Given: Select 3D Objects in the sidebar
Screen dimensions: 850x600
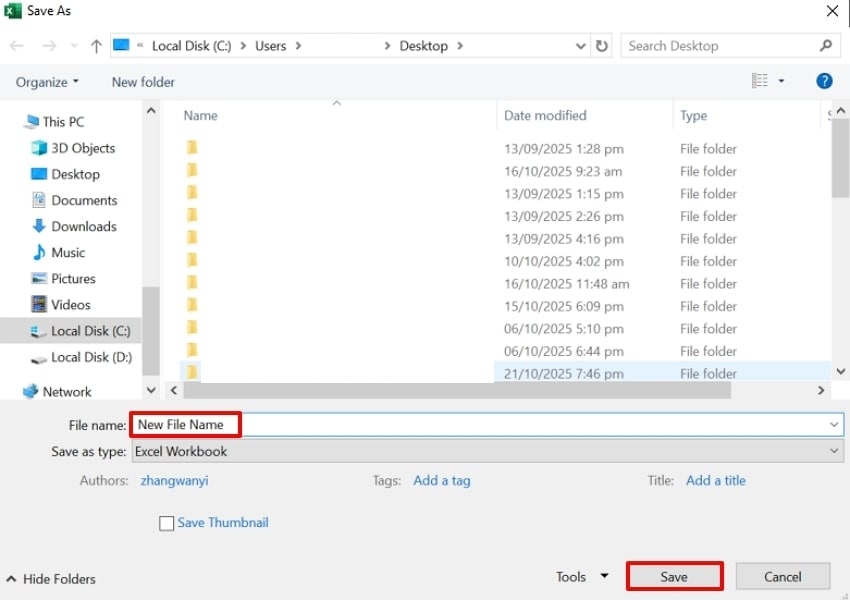Looking at the screenshot, I should click(82, 148).
